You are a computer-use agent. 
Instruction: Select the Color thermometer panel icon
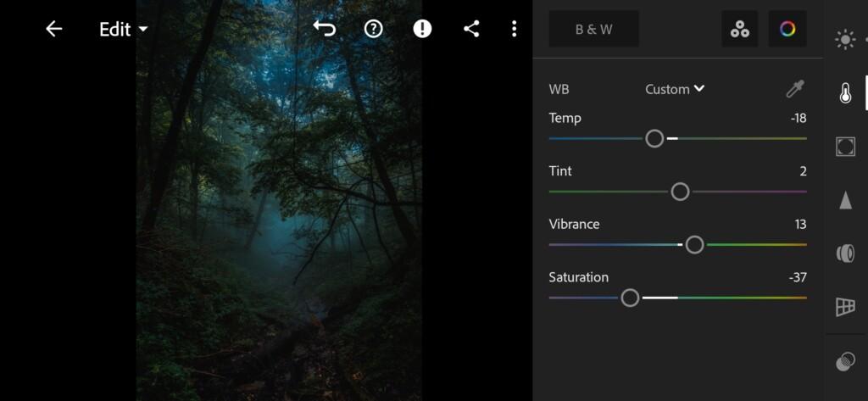pos(845,93)
